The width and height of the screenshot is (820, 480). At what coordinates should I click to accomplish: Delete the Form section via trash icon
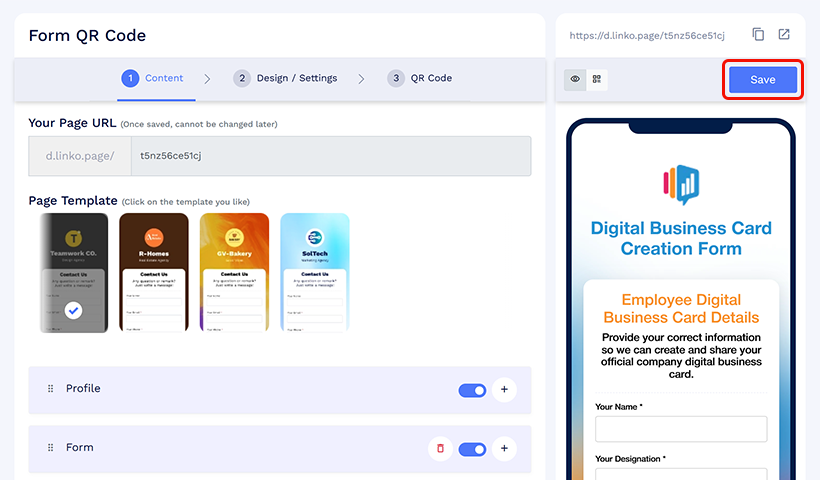[440, 449]
